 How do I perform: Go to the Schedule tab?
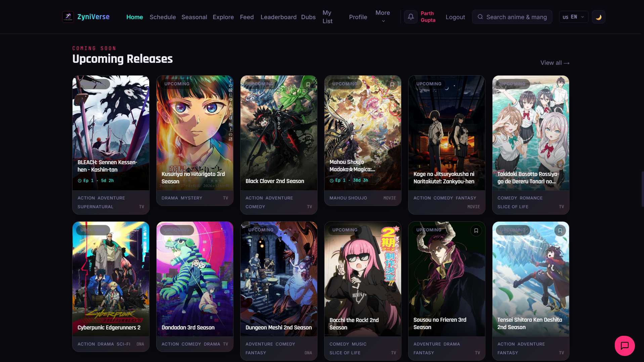[x=163, y=17]
